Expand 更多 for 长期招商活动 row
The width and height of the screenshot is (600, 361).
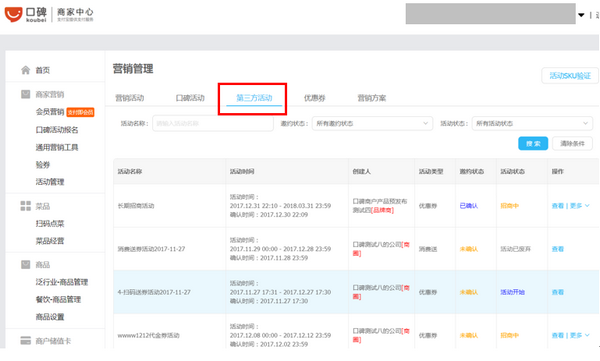(579, 206)
